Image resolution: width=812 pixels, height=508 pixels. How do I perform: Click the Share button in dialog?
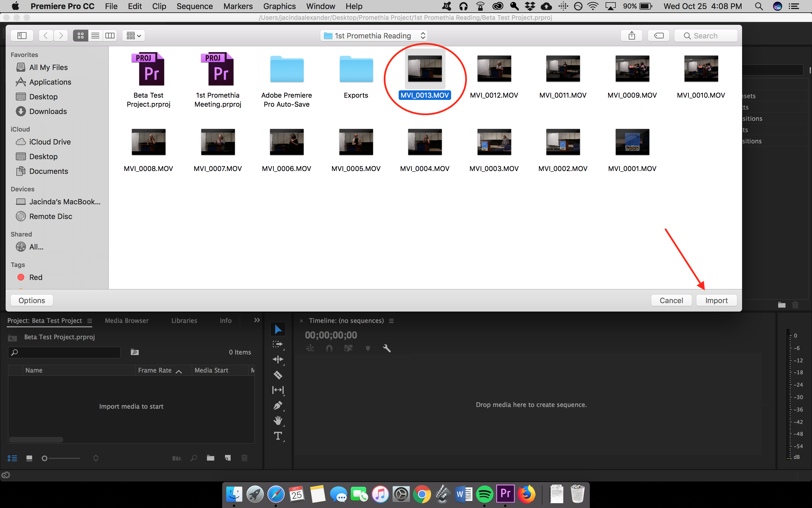[x=632, y=35]
